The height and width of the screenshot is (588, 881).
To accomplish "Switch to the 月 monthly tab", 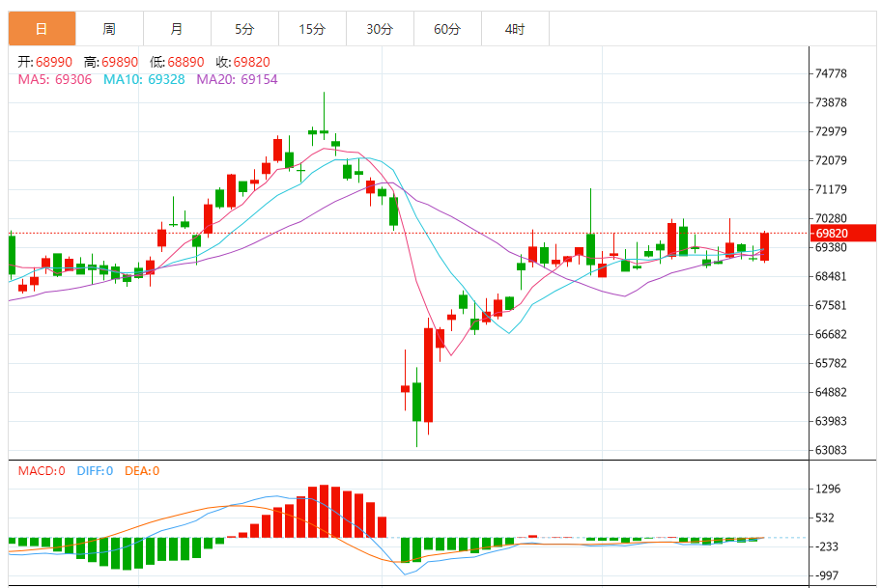I will (x=177, y=29).
